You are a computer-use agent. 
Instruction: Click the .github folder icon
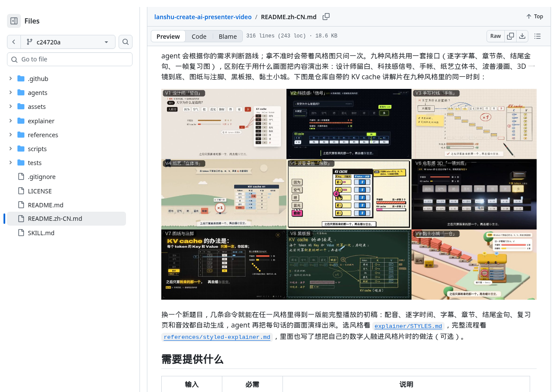tap(21, 79)
